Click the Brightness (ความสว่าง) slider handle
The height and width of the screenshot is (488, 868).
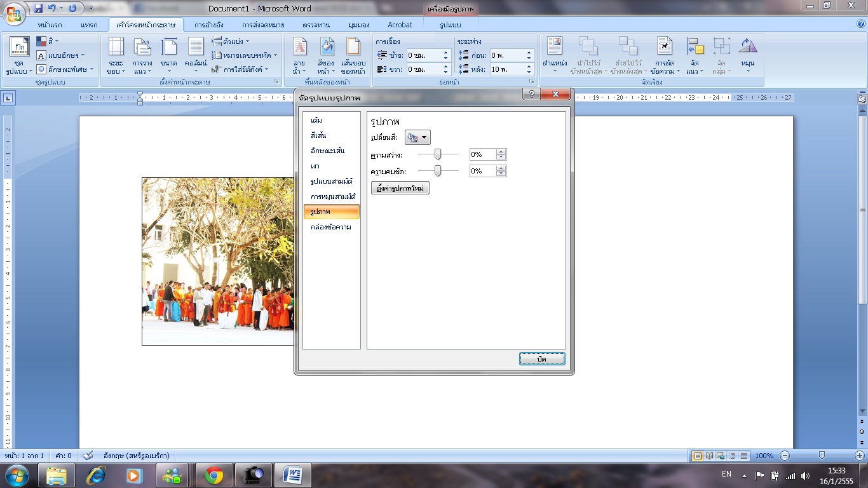tap(438, 154)
